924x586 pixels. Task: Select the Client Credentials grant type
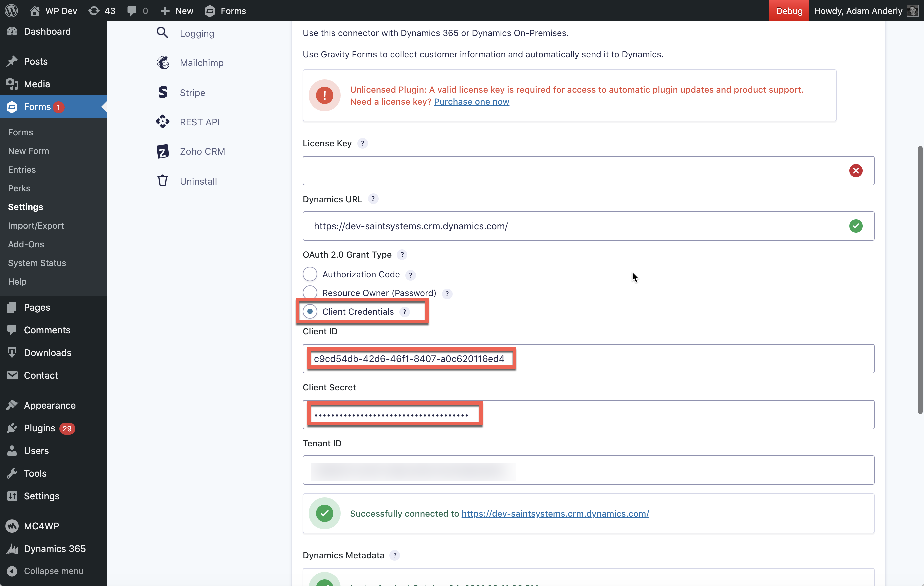(x=310, y=311)
